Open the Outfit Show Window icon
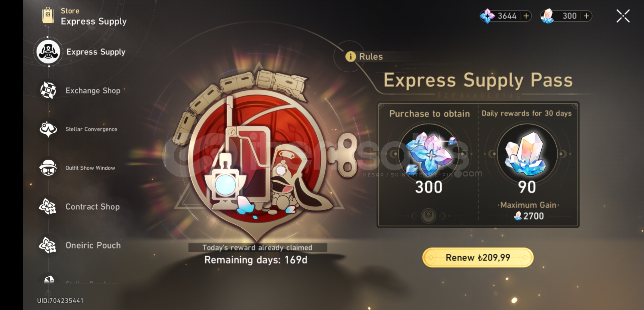Image resolution: width=644 pixels, height=310 pixels. 48,168
